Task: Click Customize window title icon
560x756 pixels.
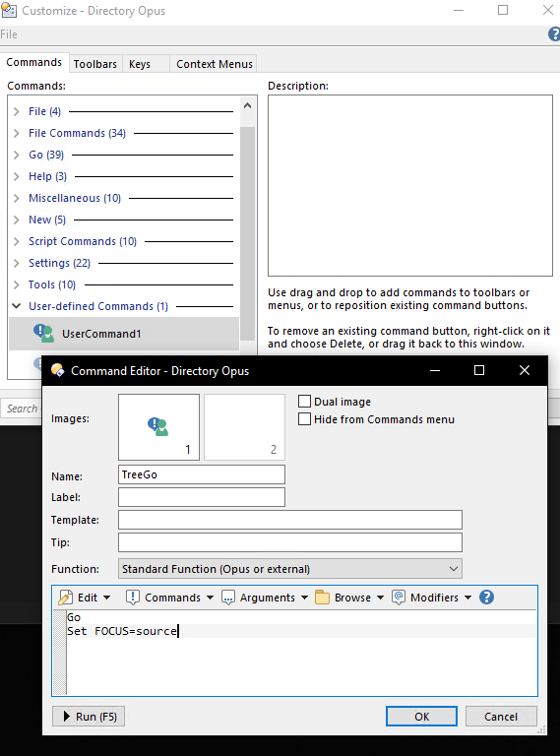Action: point(9,10)
